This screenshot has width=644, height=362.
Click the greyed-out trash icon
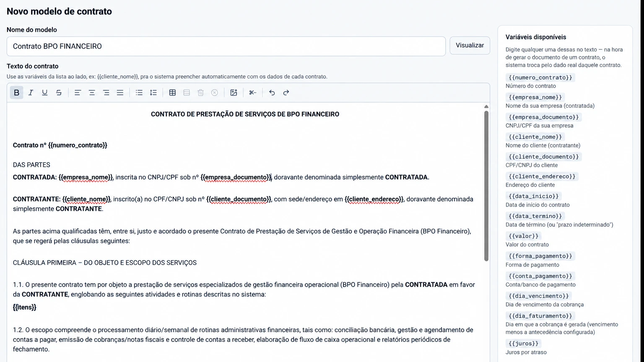[x=200, y=93]
